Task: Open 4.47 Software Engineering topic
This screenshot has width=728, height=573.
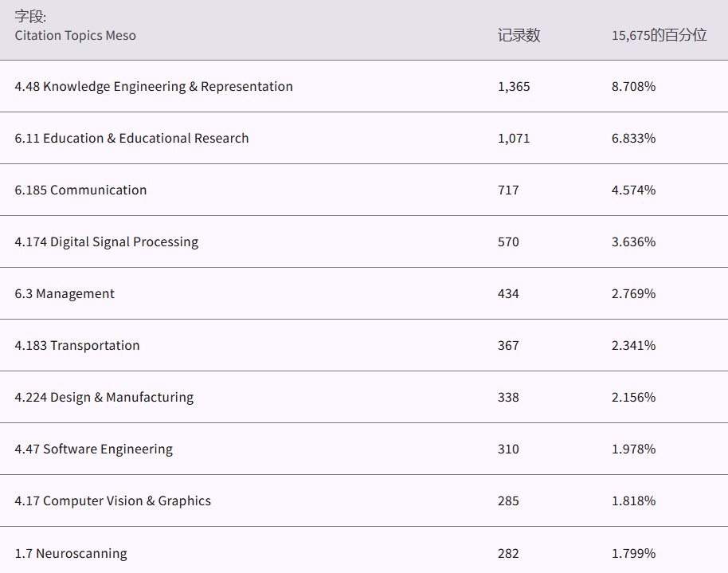Action: coord(93,449)
